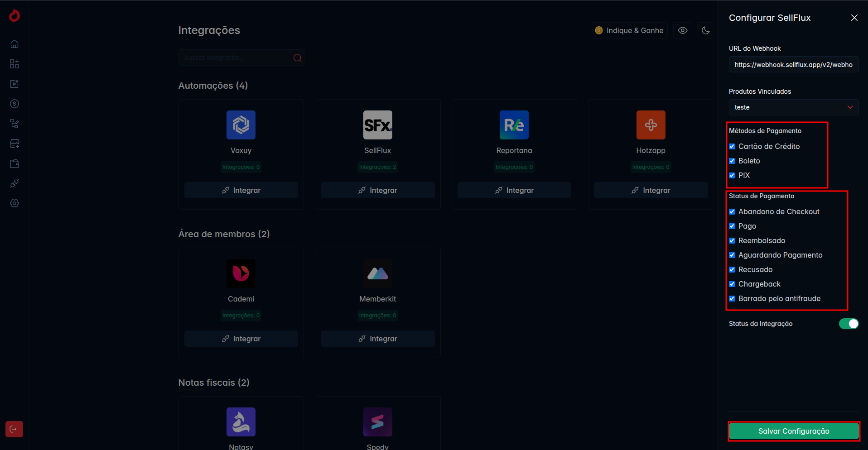Screen dimensions: 868x450
Task: Open the home icon in sidebar
Action: point(14,44)
